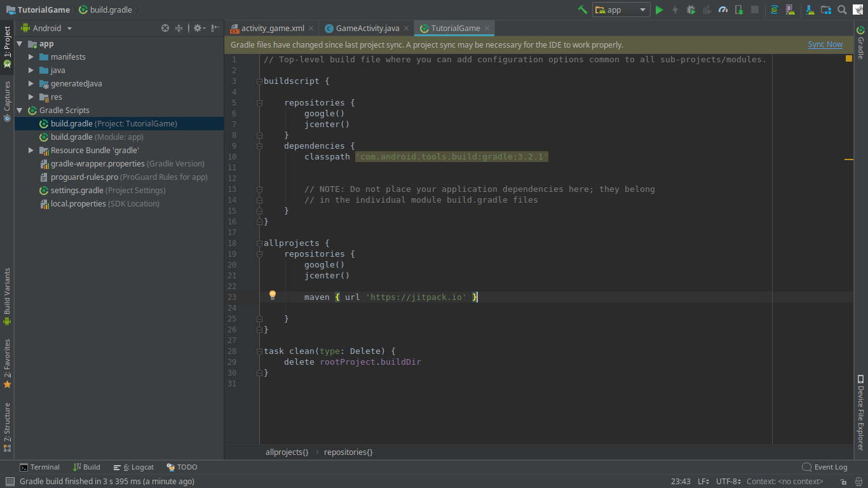Click the Debug app bug icon

691,10
